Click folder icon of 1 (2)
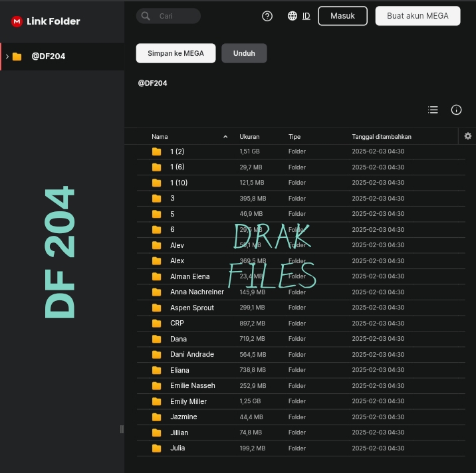This screenshot has height=473, width=476. click(x=157, y=151)
